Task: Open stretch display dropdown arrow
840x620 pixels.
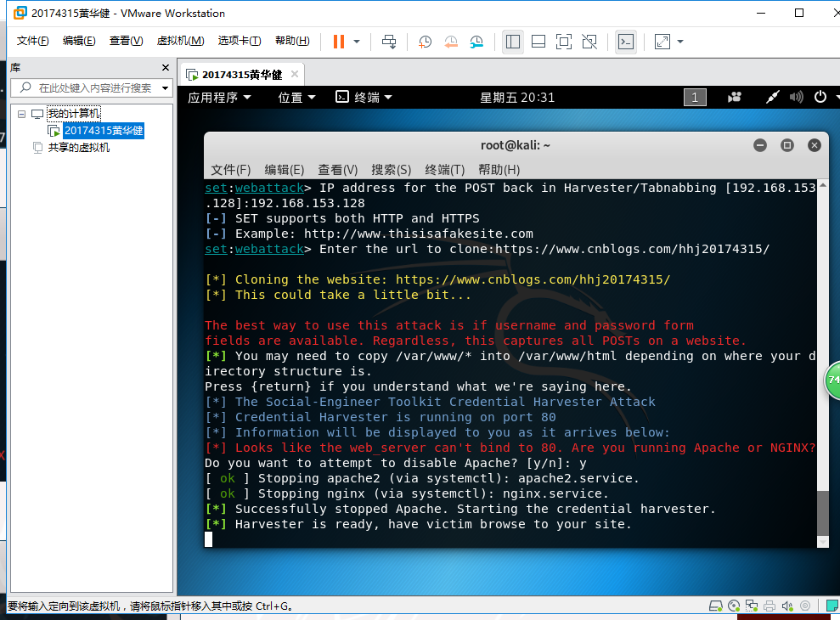Action: pyautogui.click(x=680, y=42)
